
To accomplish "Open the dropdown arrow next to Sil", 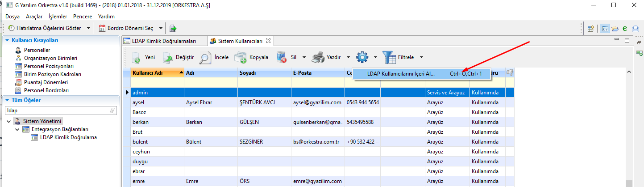I will click(x=303, y=57).
